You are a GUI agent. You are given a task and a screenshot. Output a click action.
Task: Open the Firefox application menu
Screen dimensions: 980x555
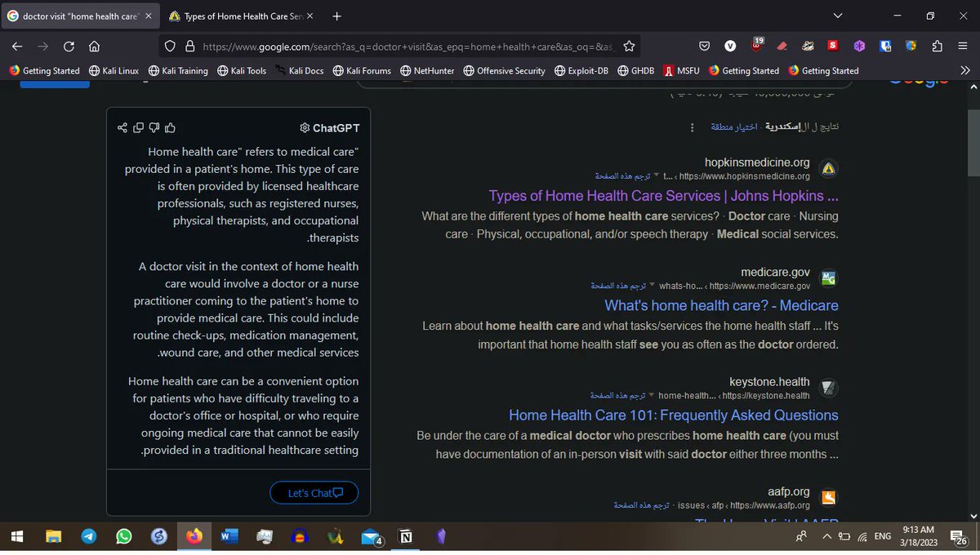pyautogui.click(x=962, y=47)
